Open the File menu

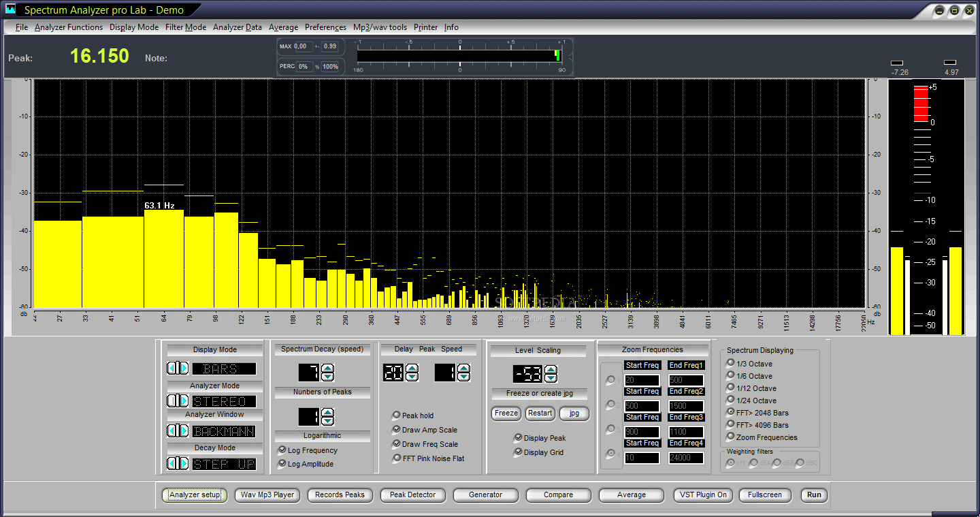point(22,27)
